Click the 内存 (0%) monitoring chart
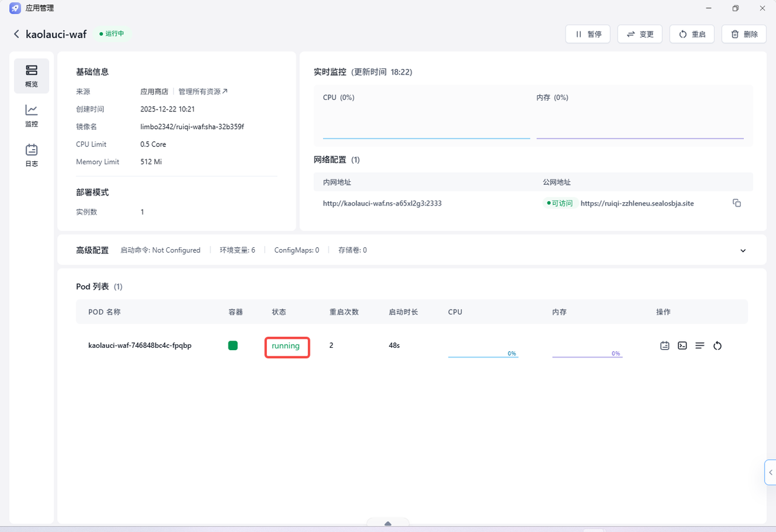Viewport: 776px width, 532px height. coord(640,116)
